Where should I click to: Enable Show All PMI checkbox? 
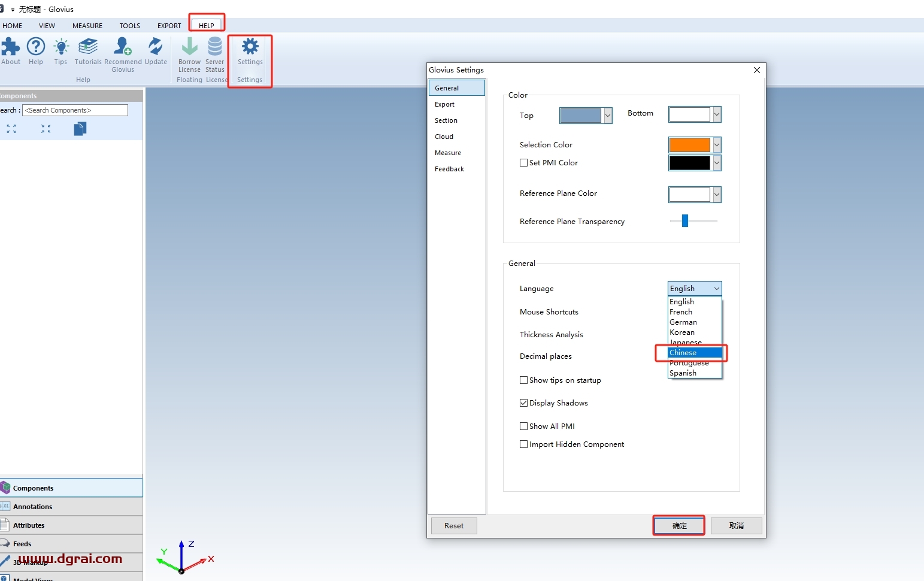[524, 426]
